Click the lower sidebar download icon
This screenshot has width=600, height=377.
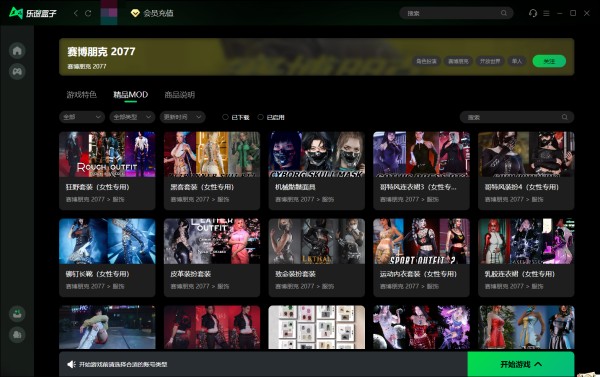pyautogui.click(x=17, y=314)
